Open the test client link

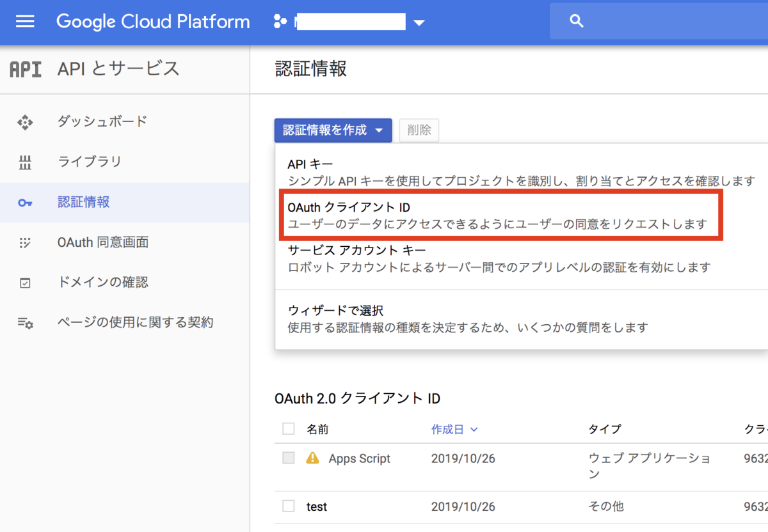(x=317, y=506)
